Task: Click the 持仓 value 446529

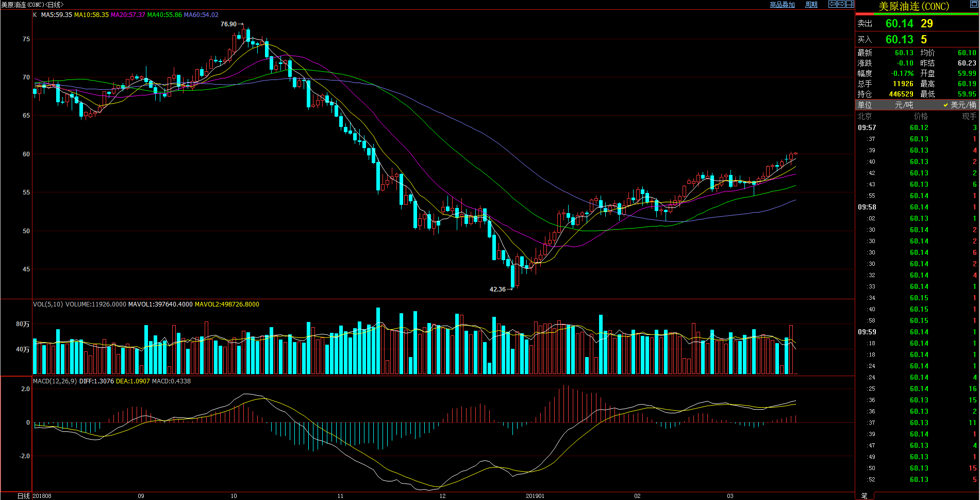Action: (x=901, y=94)
